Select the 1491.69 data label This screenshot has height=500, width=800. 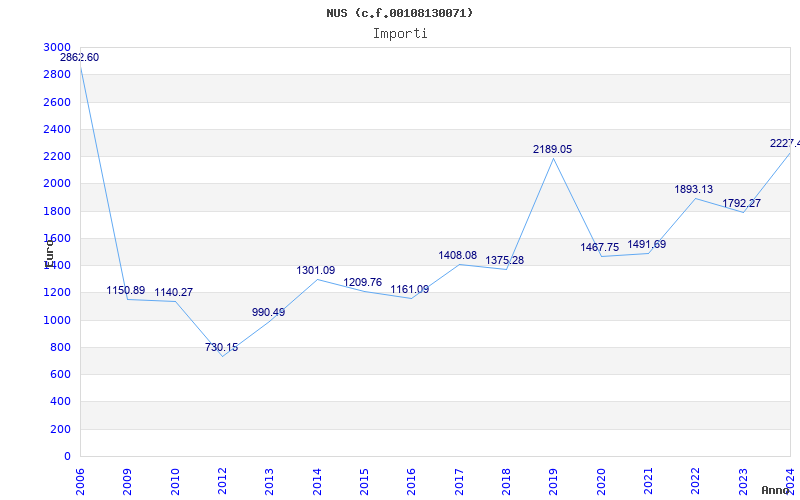click(x=646, y=244)
